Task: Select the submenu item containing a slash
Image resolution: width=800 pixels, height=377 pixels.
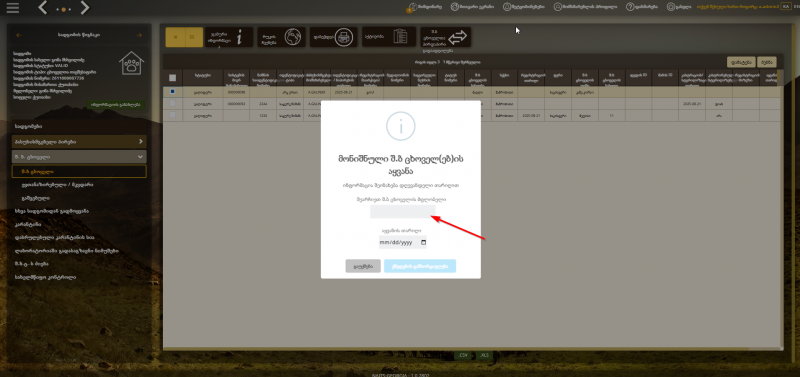Action: [57, 185]
